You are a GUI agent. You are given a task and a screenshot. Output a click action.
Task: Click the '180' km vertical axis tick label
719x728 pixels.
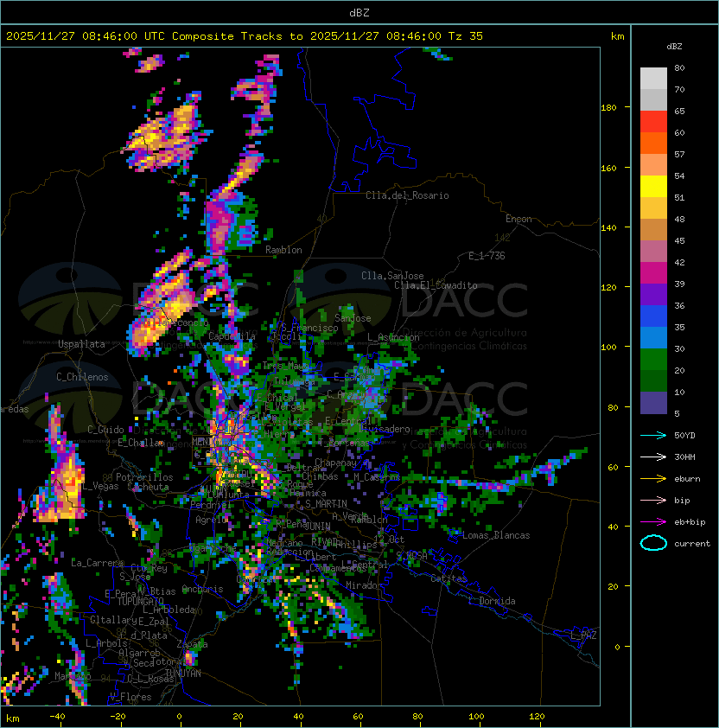click(x=608, y=108)
